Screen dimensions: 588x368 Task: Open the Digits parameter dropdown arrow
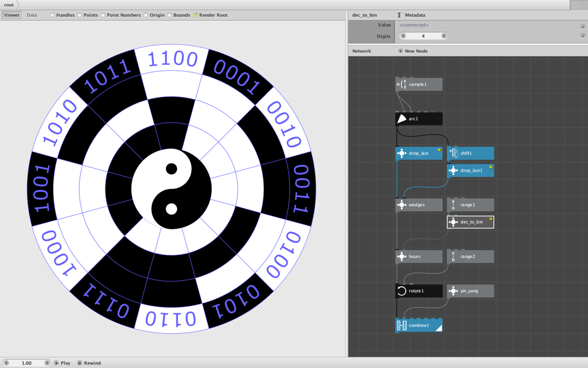click(x=583, y=36)
